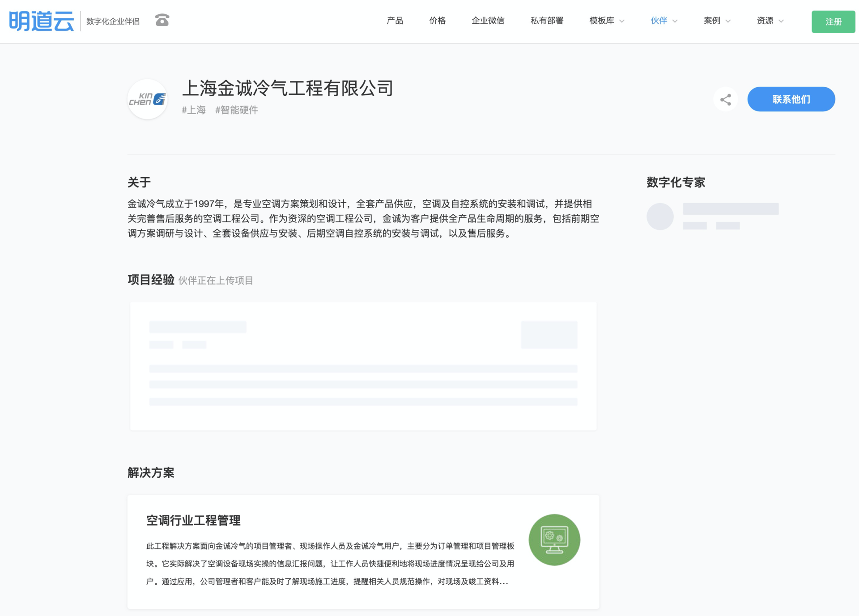Open the 私有部署 nav item

click(546, 21)
